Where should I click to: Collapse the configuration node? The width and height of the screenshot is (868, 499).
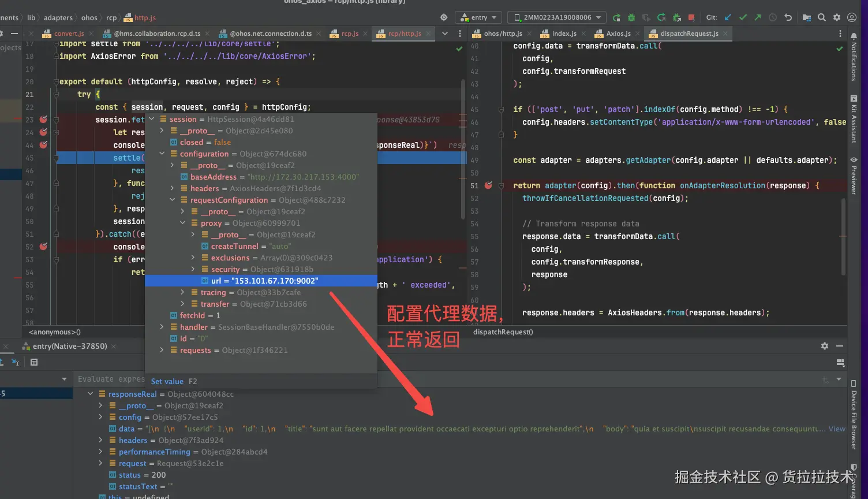(162, 154)
